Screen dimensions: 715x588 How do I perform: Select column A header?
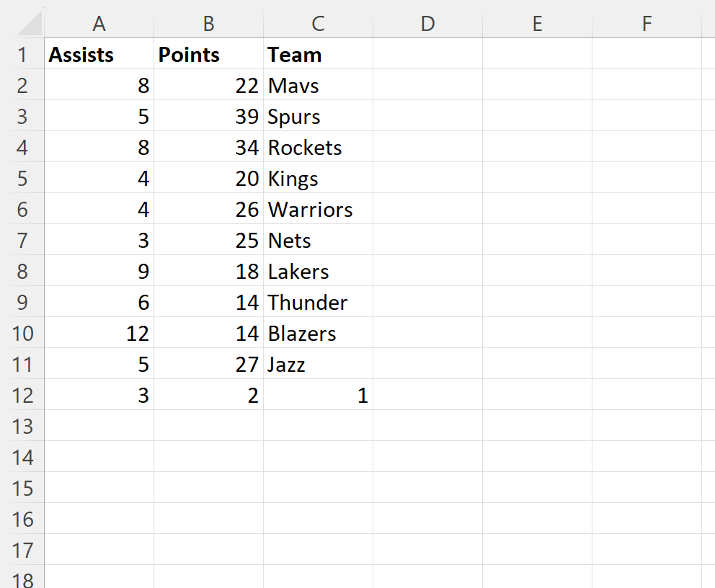click(x=99, y=23)
